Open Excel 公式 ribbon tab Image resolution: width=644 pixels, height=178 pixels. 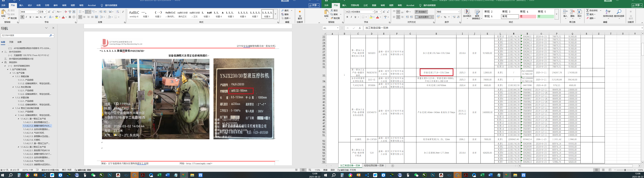[x=366, y=5]
